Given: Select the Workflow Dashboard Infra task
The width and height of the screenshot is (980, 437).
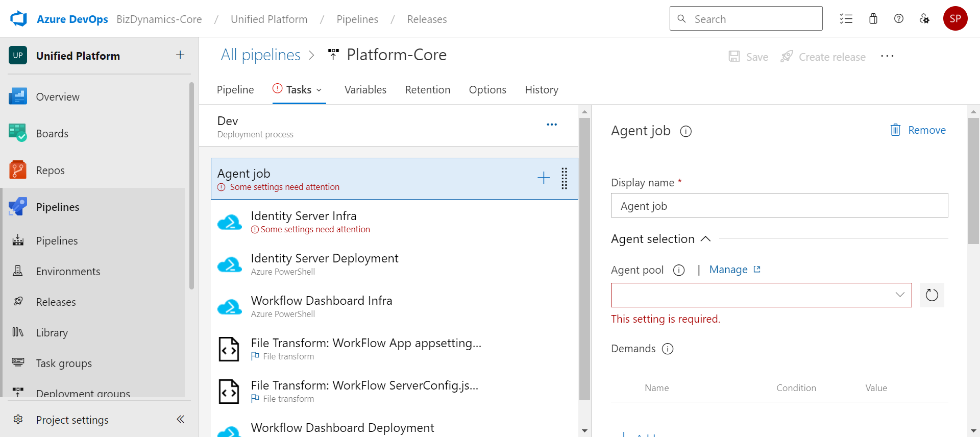Looking at the screenshot, I should point(394,307).
